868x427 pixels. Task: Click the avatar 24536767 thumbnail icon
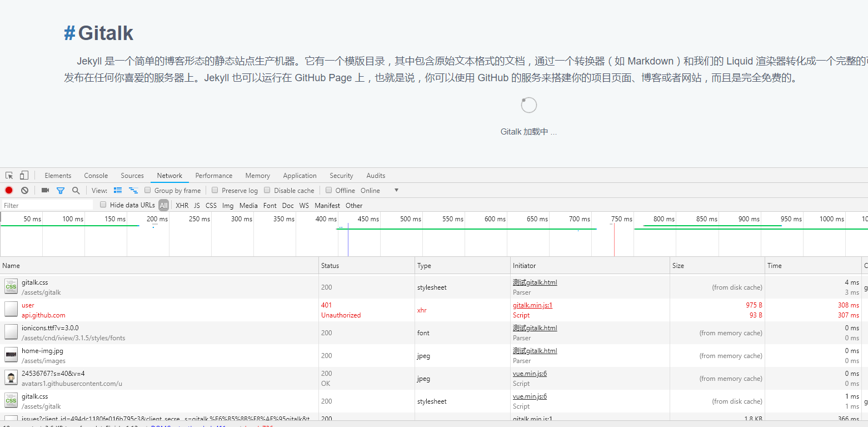click(x=11, y=378)
